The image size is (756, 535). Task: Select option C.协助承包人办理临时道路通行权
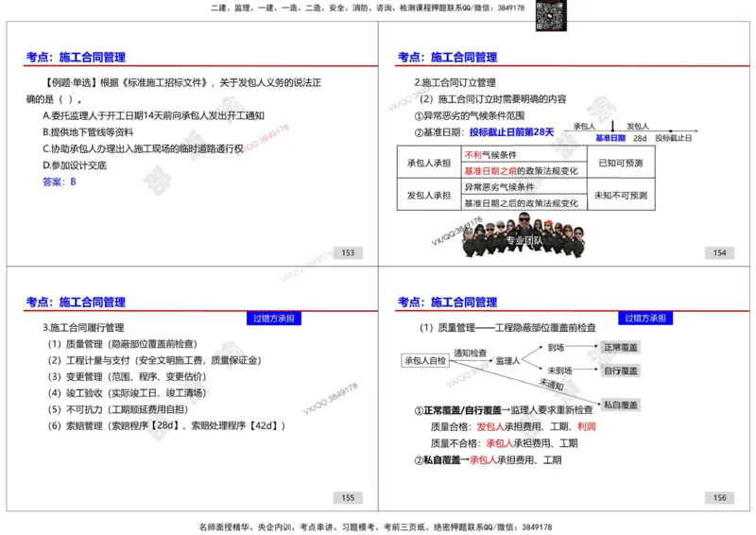(x=143, y=148)
